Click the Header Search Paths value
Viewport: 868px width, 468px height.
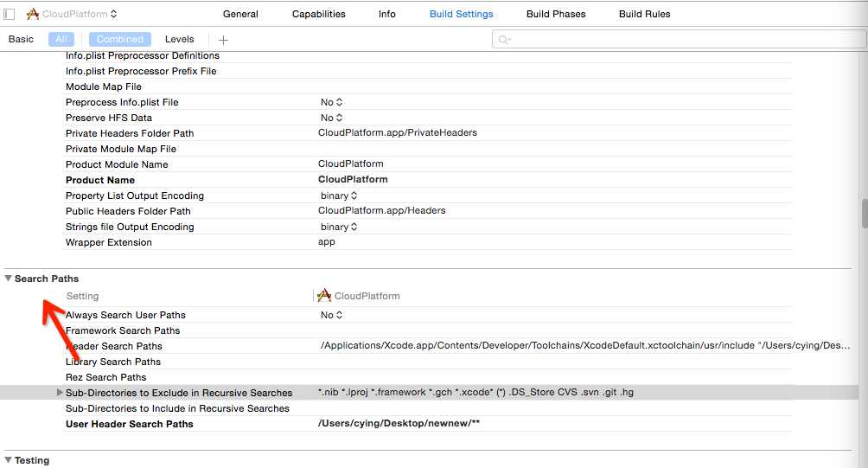tap(585, 346)
